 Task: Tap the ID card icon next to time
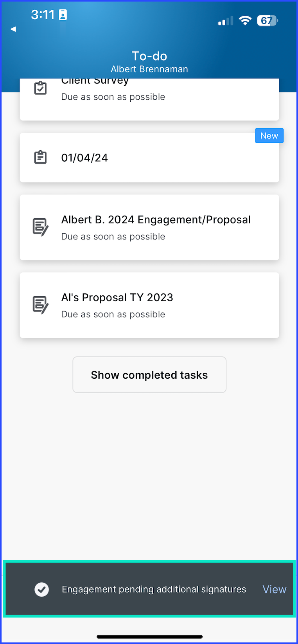point(63,15)
